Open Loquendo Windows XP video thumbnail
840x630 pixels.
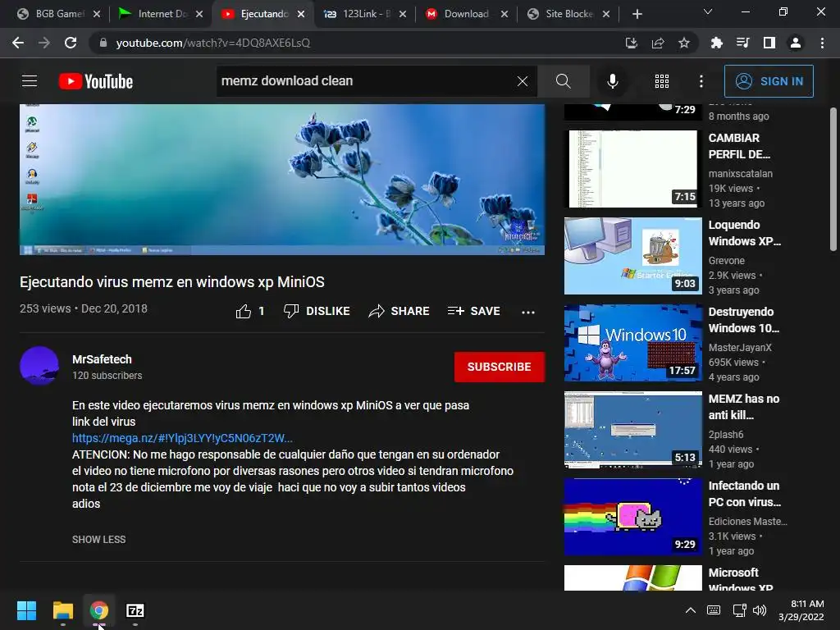pyautogui.click(x=632, y=256)
